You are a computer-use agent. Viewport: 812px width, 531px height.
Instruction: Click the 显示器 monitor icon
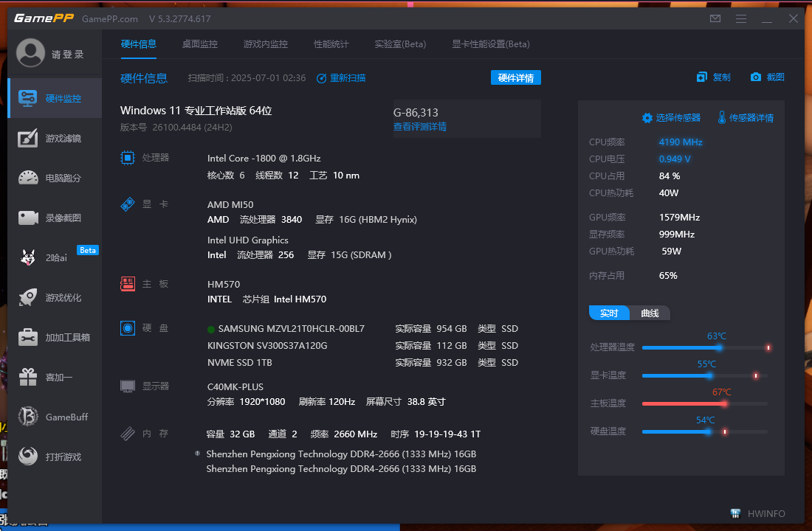pos(128,386)
